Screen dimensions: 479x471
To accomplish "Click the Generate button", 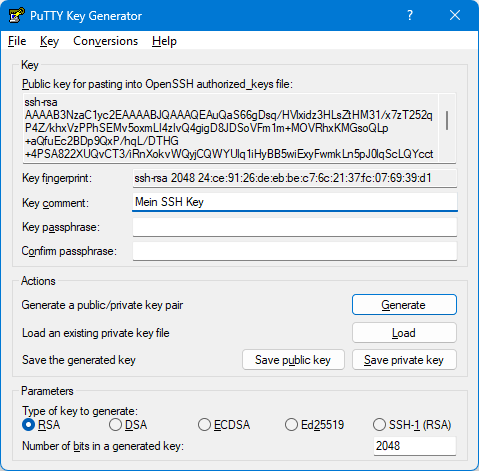I will coord(404,305).
